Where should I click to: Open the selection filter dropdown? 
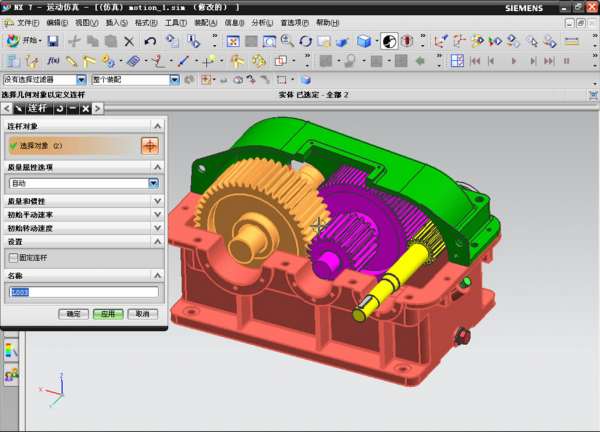pos(81,79)
